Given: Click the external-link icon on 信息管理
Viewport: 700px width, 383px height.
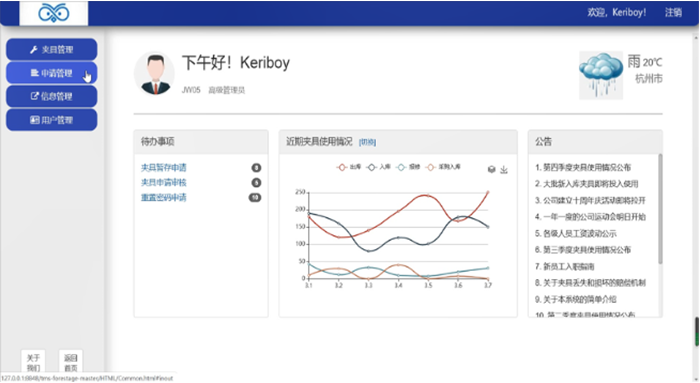Looking at the screenshot, I should [34, 96].
